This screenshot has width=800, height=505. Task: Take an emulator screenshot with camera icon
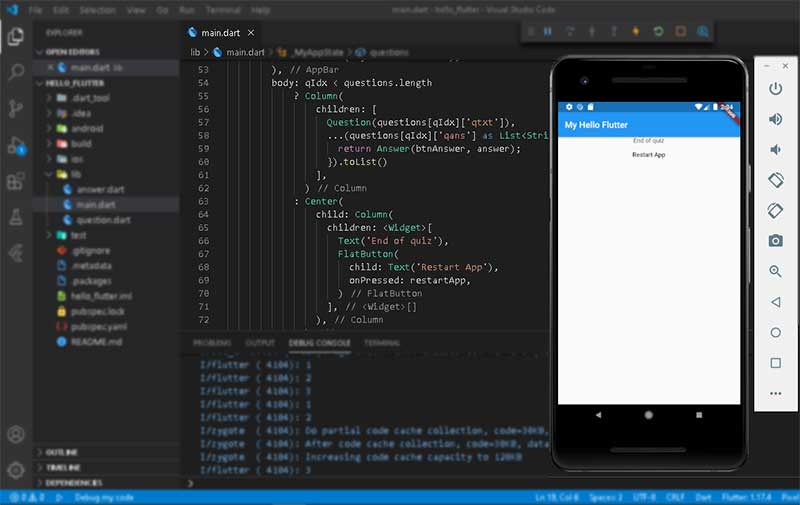pyautogui.click(x=775, y=241)
